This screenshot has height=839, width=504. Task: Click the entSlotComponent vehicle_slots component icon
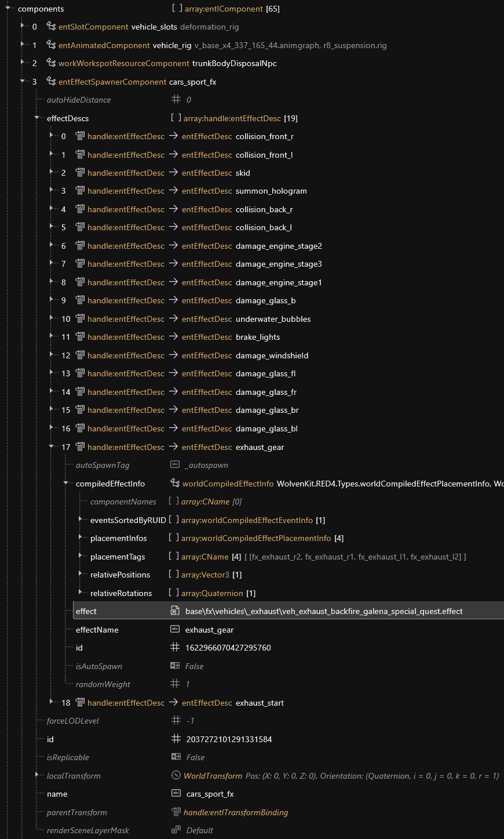51,27
